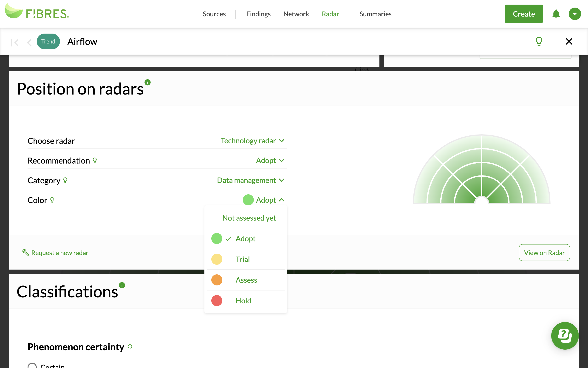Viewport: 588px width, 368px height.
Task: Close the Airflow trend panel
Action: point(569,41)
